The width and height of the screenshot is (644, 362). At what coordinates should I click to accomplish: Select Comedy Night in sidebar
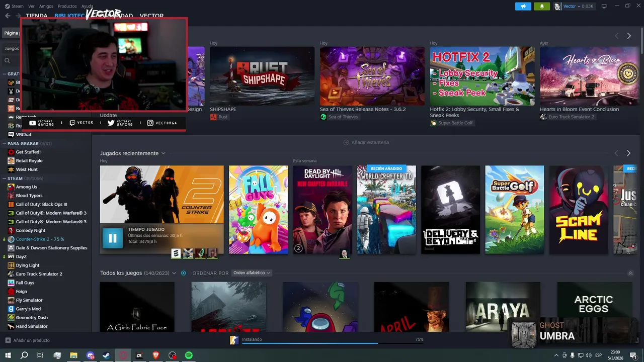coord(31,230)
